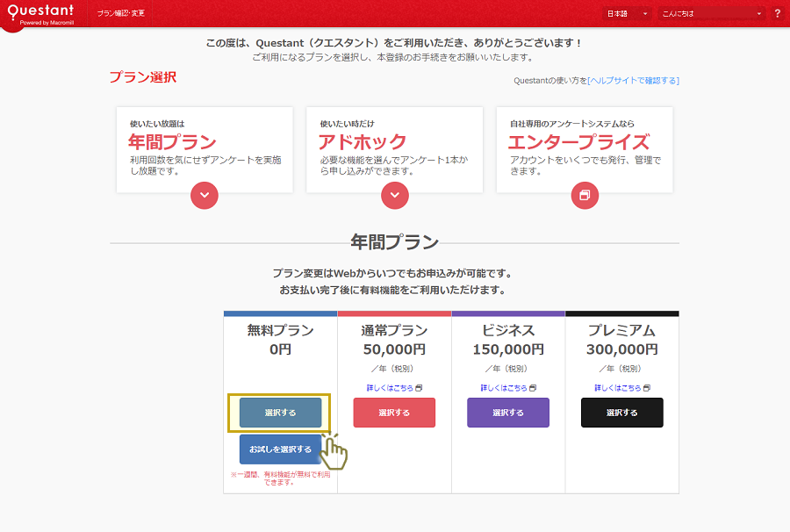790x532 pixels.
Task: Click the Enterprise plan circular window icon
Action: pyautogui.click(x=585, y=196)
